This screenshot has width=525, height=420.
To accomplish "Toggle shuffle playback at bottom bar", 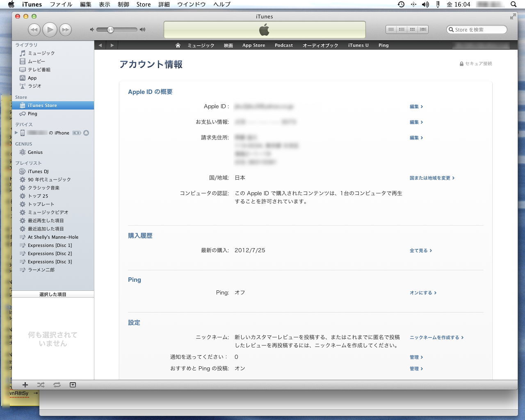I will click(41, 385).
